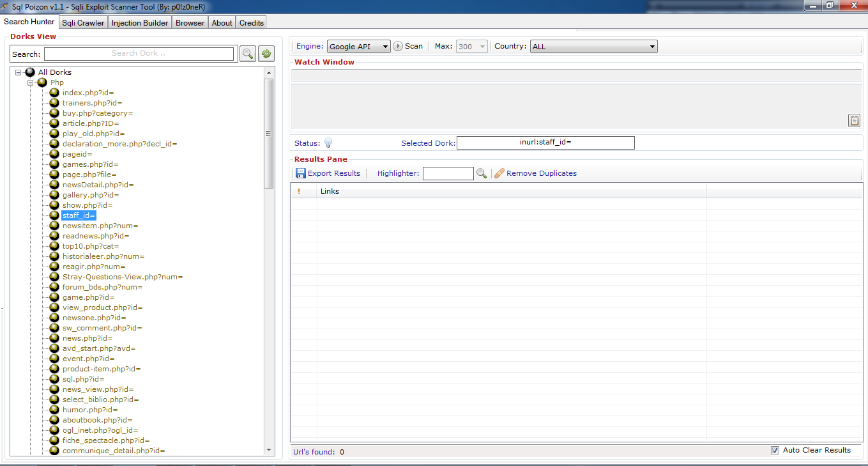This screenshot has width=868, height=466.
Task: Click the status light bulb icon
Action: [x=328, y=143]
